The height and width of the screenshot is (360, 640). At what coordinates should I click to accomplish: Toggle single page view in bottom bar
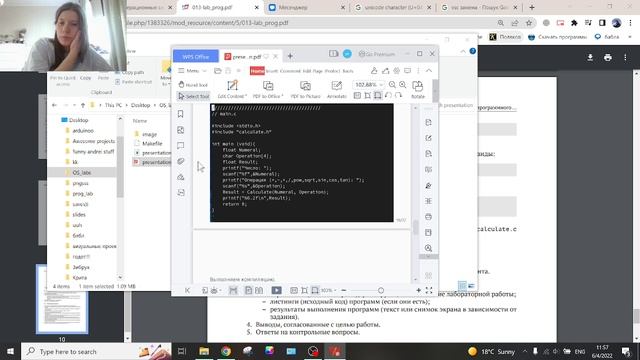click(x=248, y=290)
